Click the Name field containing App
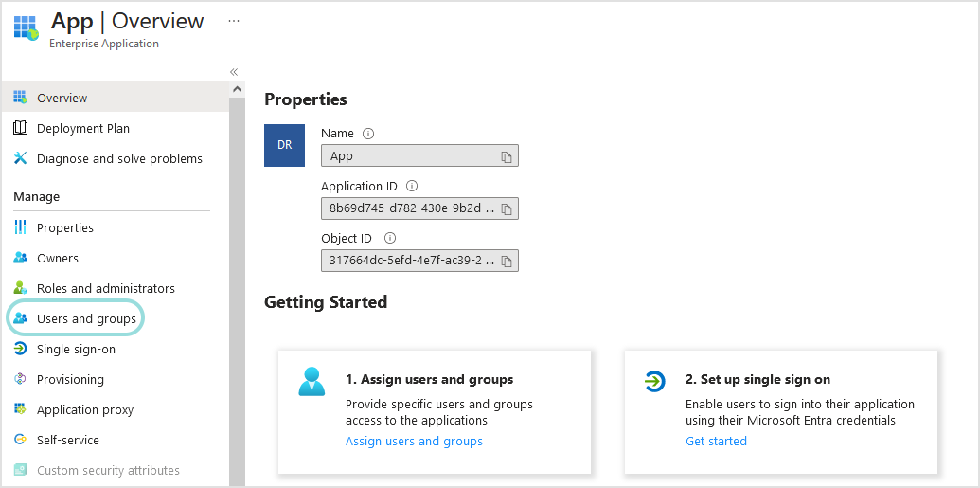 pos(419,155)
